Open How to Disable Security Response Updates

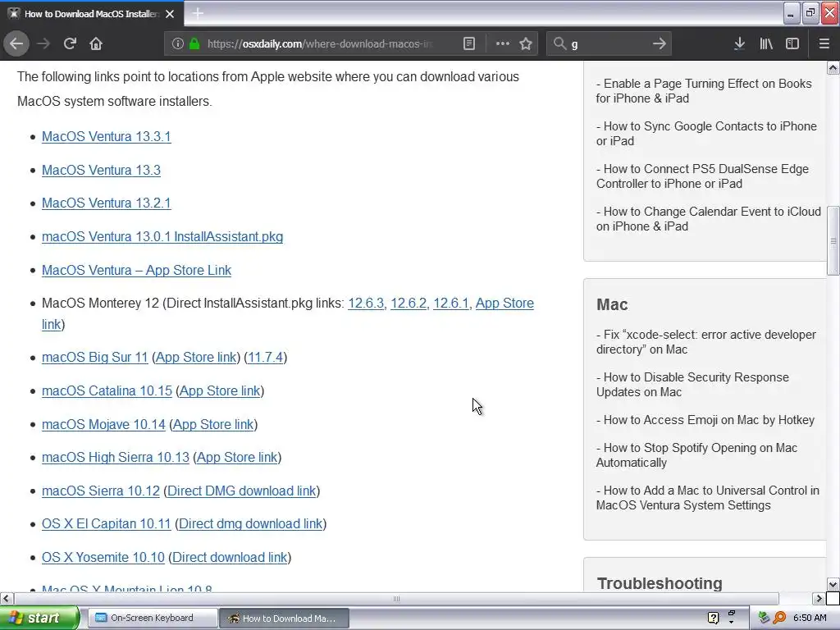tap(692, 385)
